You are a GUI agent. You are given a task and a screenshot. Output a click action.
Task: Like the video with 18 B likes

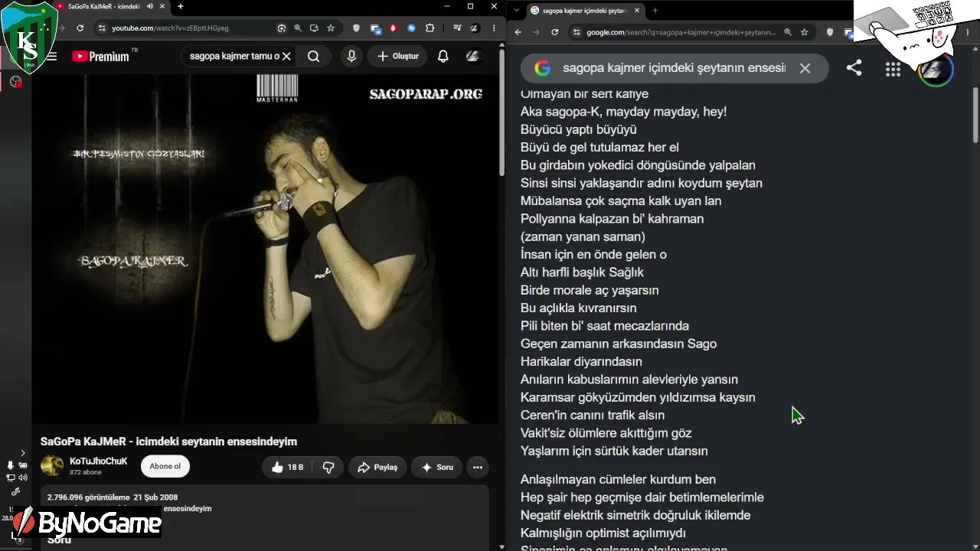(x=289, y=467)
